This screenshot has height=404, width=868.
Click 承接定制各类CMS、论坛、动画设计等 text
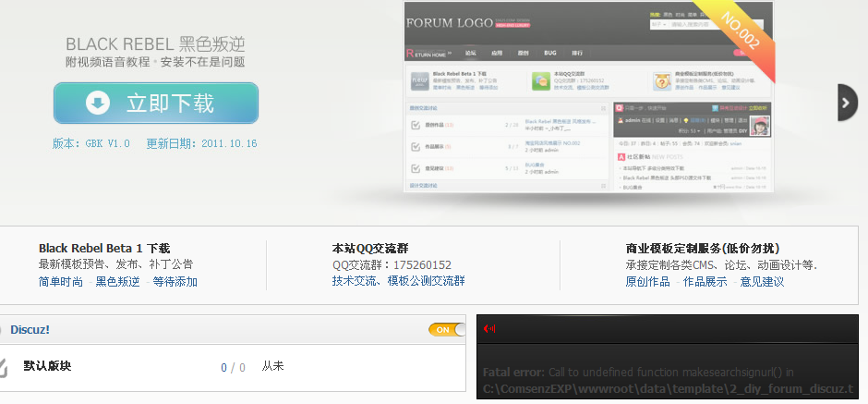click(721, 265)
